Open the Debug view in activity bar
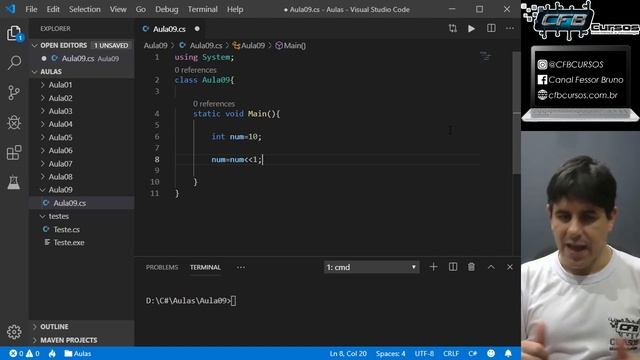The width and height of the screenshot is (640, 360). (x=14, y=122)
